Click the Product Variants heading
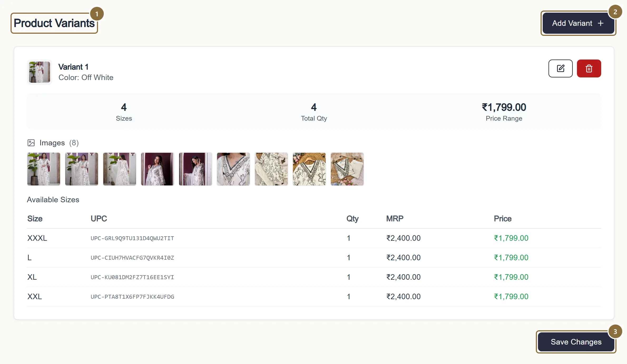This screenshot has height=364, width=627. [54, 23]
